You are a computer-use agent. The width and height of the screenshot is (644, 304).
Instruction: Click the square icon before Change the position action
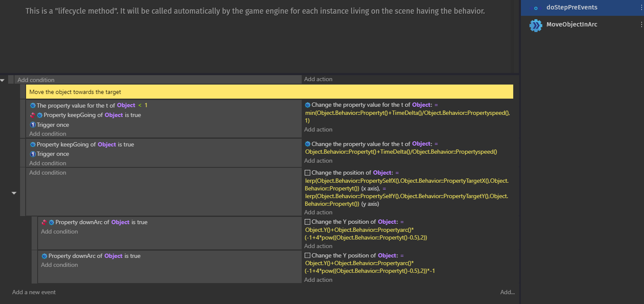[x=307, y=172]
